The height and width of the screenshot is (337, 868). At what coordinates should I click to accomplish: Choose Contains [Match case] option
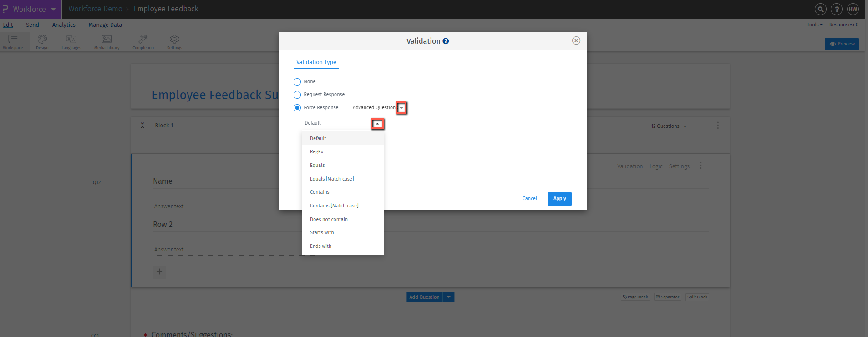tap(343, 206)
